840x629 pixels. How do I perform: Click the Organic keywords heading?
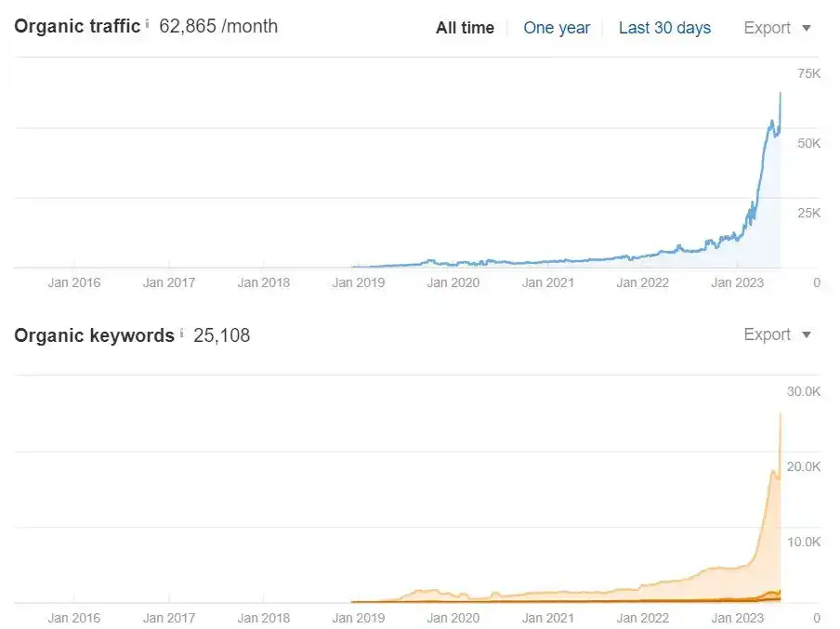94,335
